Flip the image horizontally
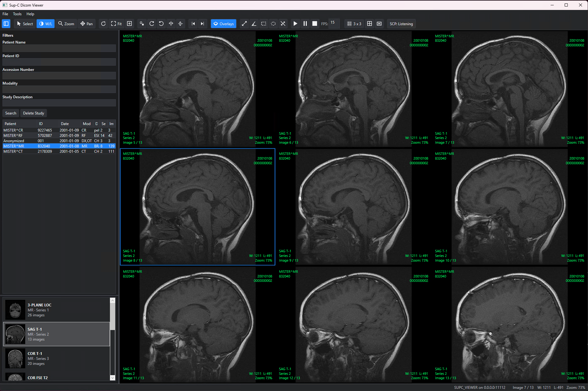Image resolution: width=588 pixels, height=391 pixels. 171,24
